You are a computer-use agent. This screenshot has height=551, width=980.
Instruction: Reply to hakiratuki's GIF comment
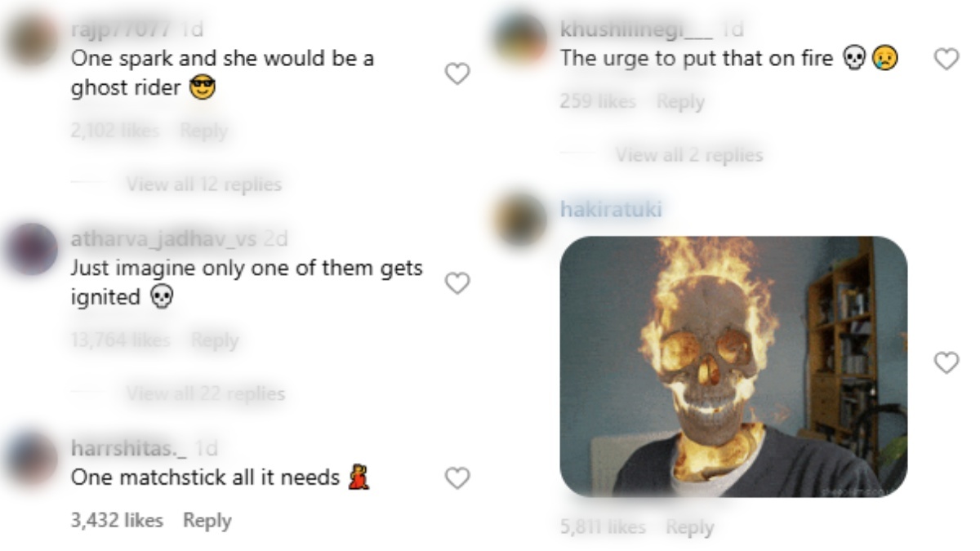[689, 527]
